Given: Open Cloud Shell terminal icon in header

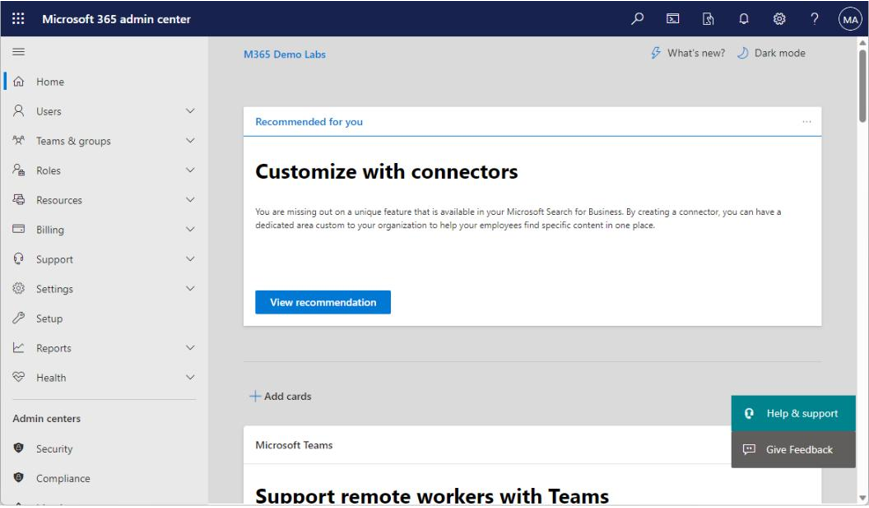Looking at the screenshot, I should (673, 19).
